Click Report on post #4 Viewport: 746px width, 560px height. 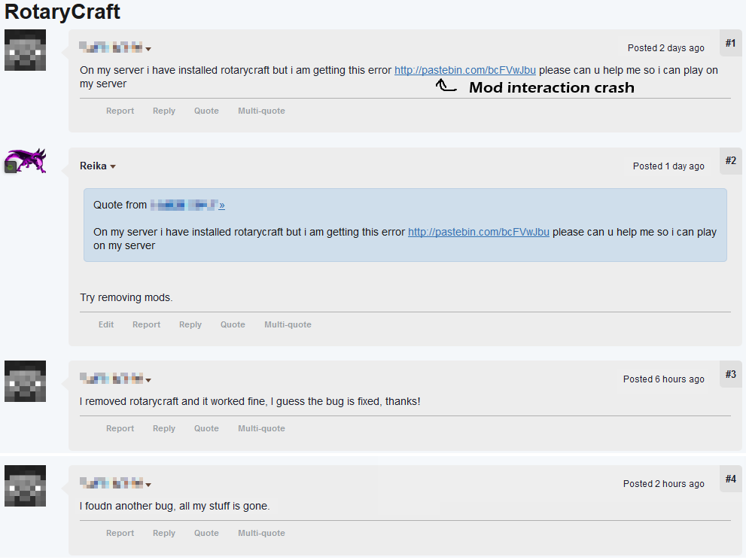tap(120, 533)
